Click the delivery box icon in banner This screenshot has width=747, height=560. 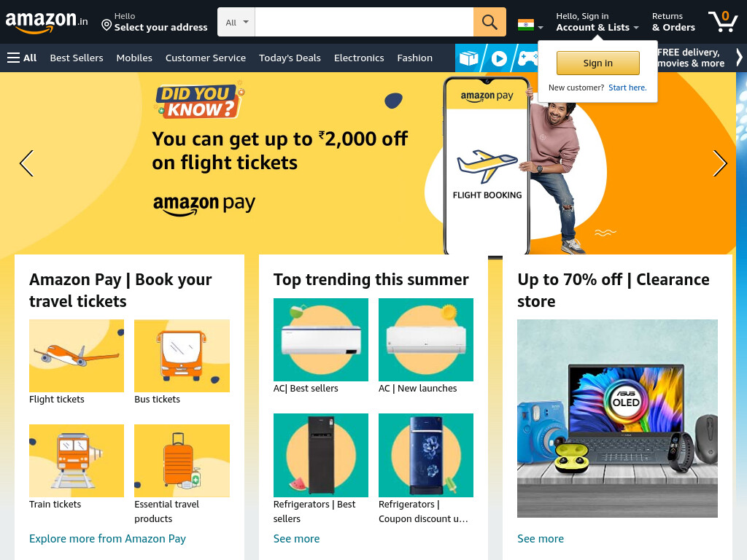[469, 58]
